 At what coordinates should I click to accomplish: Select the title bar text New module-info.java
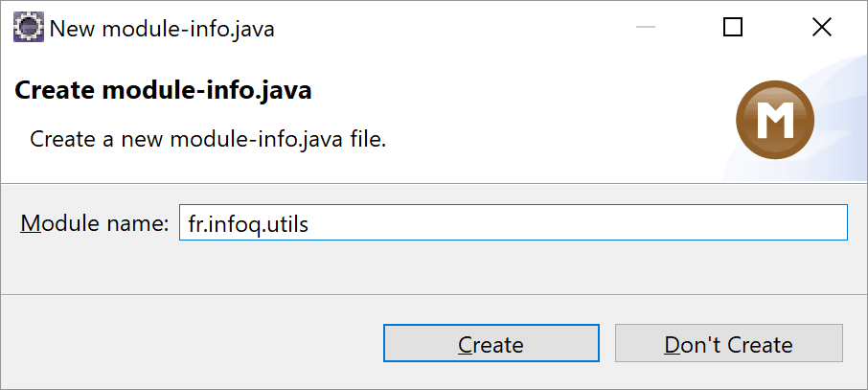click(162, 28)
